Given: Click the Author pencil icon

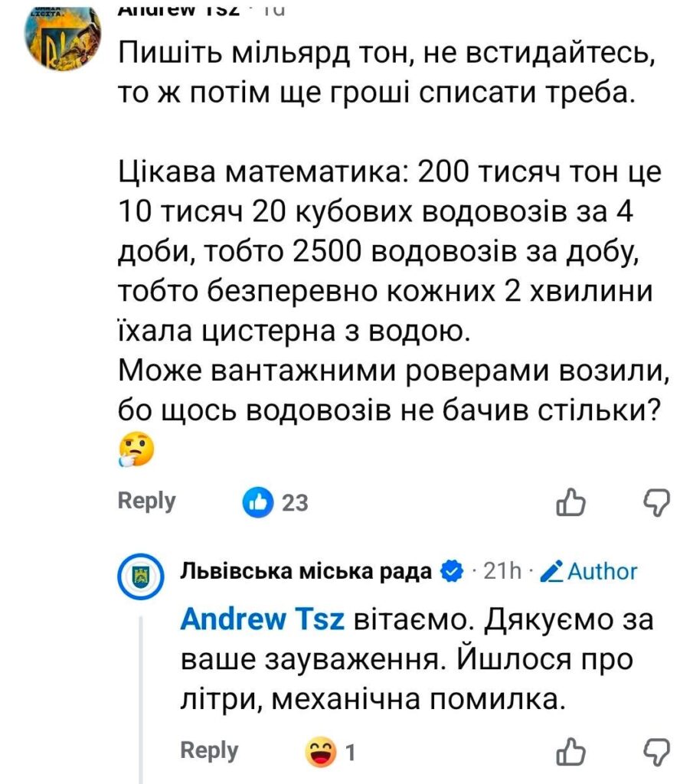Looking at the screenshot, I should click(x=553, y=571).
